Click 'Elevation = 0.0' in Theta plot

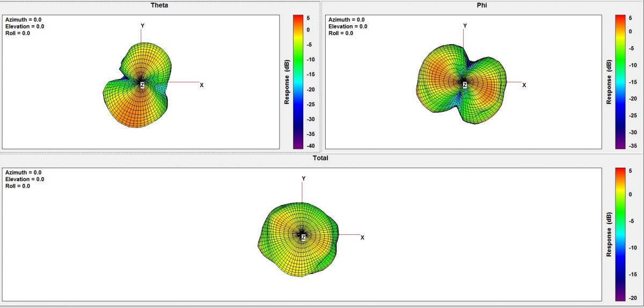pos(25,26)
